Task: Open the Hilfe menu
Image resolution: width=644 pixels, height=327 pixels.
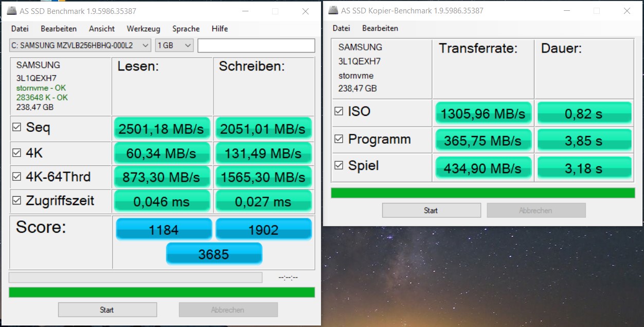Action: 220,29
